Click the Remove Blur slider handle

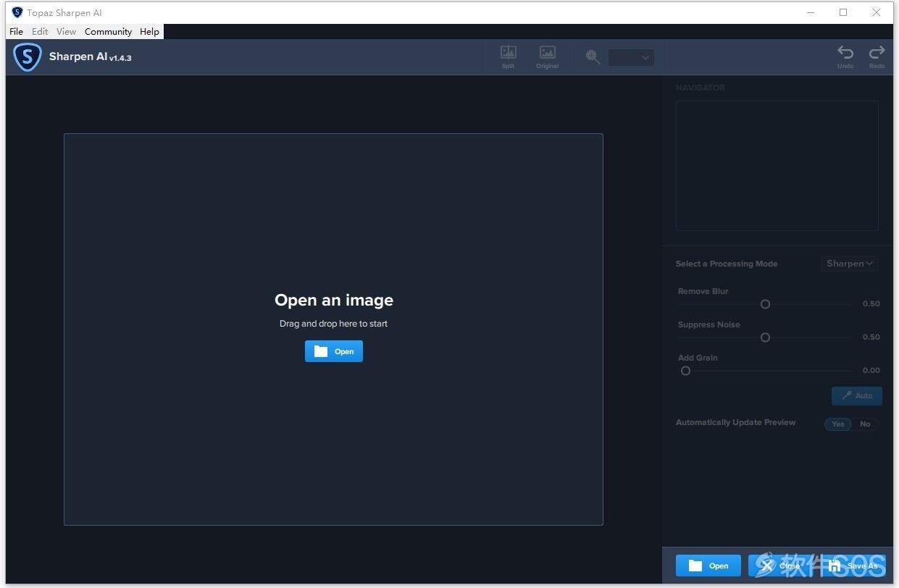tap(765, 304)
